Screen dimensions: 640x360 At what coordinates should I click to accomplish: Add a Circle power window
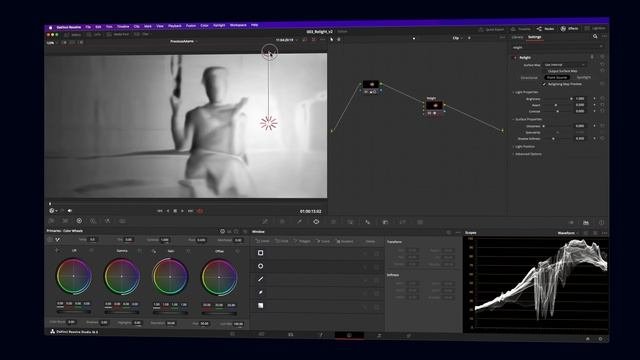(260, 266)
